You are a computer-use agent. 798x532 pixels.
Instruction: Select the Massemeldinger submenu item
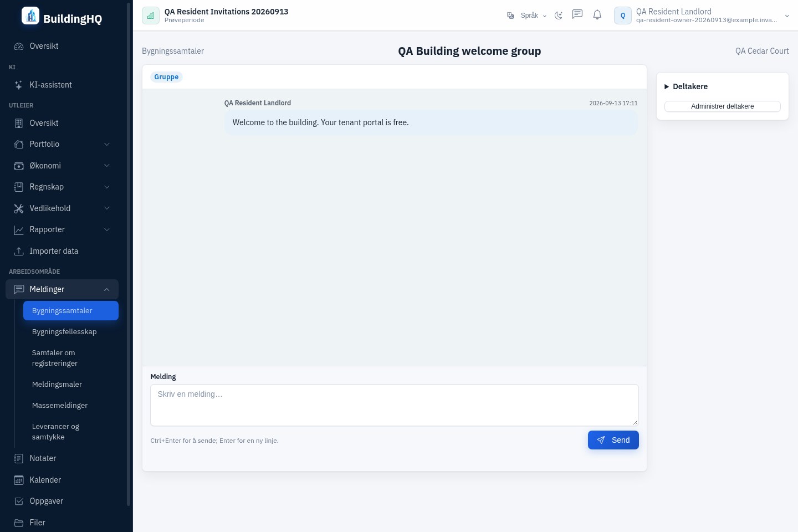pyautogui.click(x=71, y=406)
